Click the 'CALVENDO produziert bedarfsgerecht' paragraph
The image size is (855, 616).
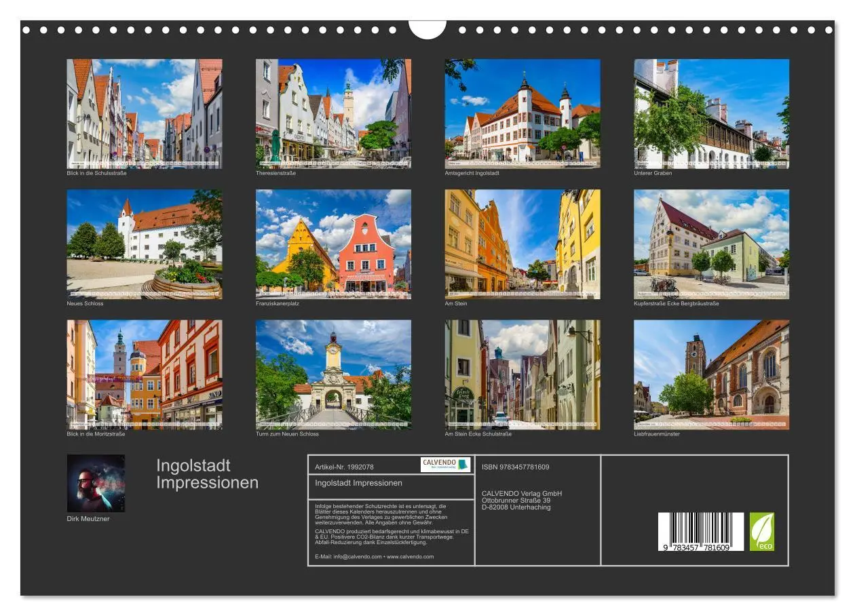point(392,537)
